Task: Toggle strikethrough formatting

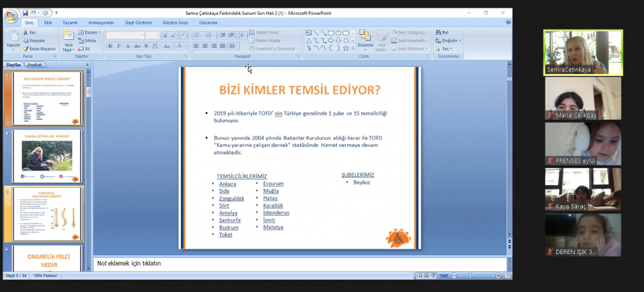Action: [137, 46]
